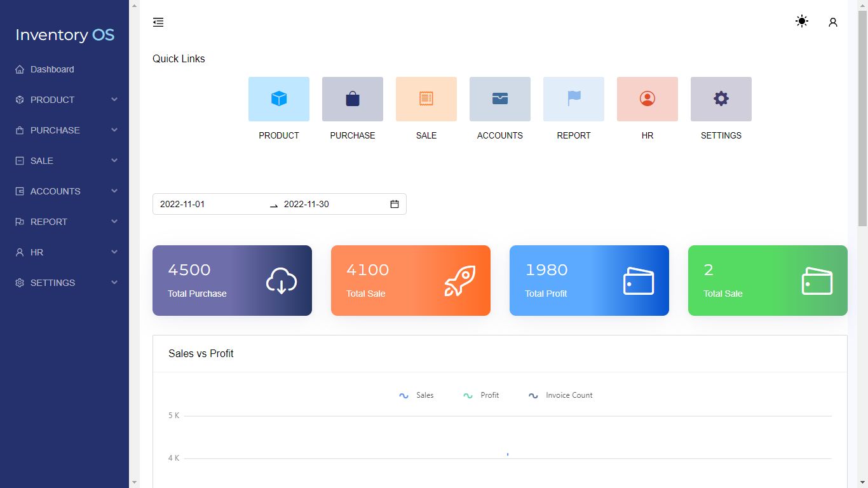Screen dimensions: 868x488
Task: Click the Inventory OS logo
Action: pyautogui.click(x=64, y=34)
